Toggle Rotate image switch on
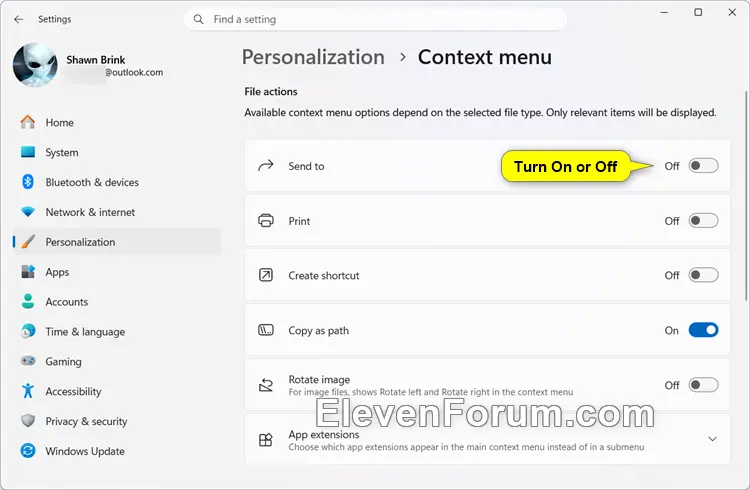 (x=703, y=385)
